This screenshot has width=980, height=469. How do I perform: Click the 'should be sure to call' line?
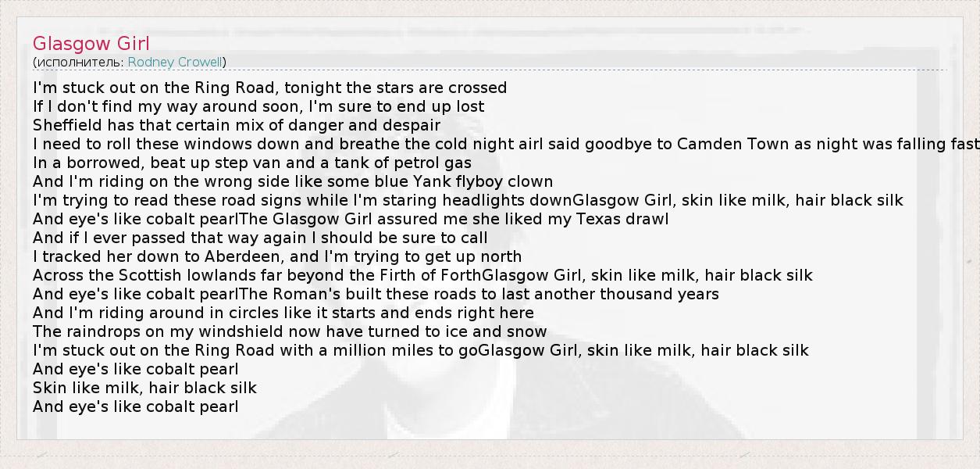coord(260,238)
